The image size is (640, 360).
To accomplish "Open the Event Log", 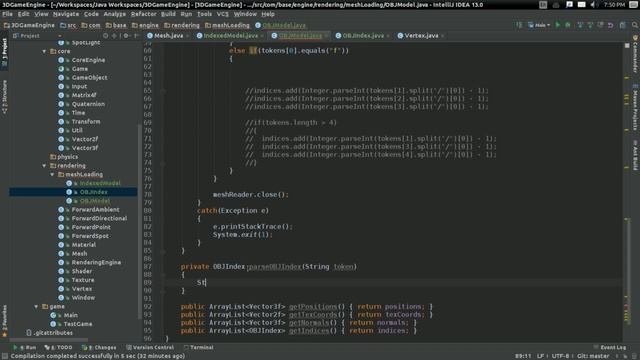I will point(610,347).
